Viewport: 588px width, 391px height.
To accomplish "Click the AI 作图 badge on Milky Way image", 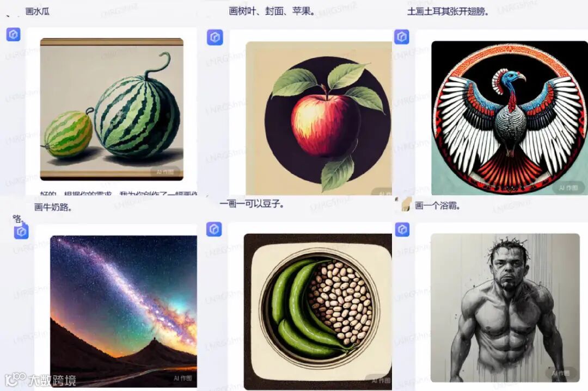I will [182, 378].
